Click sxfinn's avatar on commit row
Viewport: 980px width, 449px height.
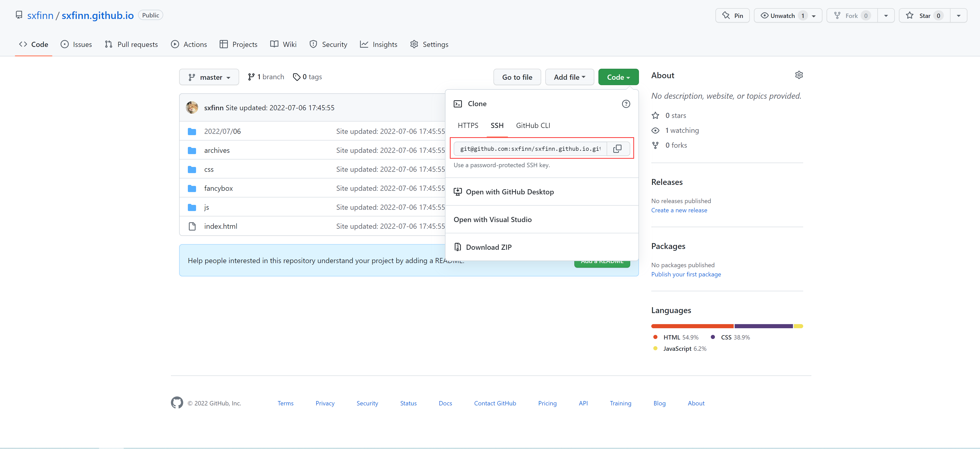coord(192,108)
